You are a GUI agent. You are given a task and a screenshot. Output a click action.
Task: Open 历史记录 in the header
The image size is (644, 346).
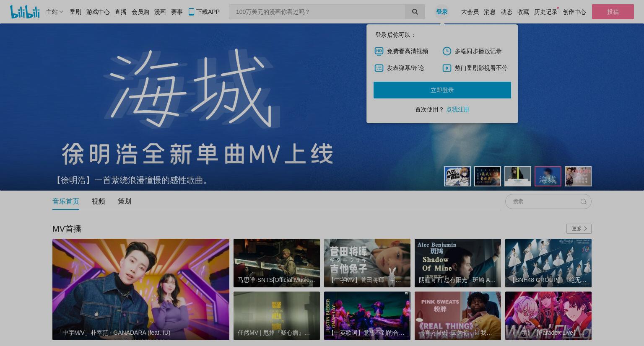pyautogui.click(x=546, y=12)
